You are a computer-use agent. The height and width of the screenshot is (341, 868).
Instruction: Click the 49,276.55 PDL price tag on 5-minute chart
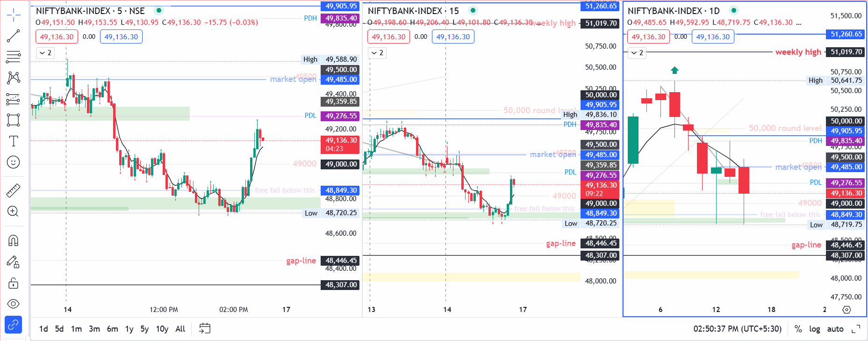pyautogui.click(x=340, y=116)
